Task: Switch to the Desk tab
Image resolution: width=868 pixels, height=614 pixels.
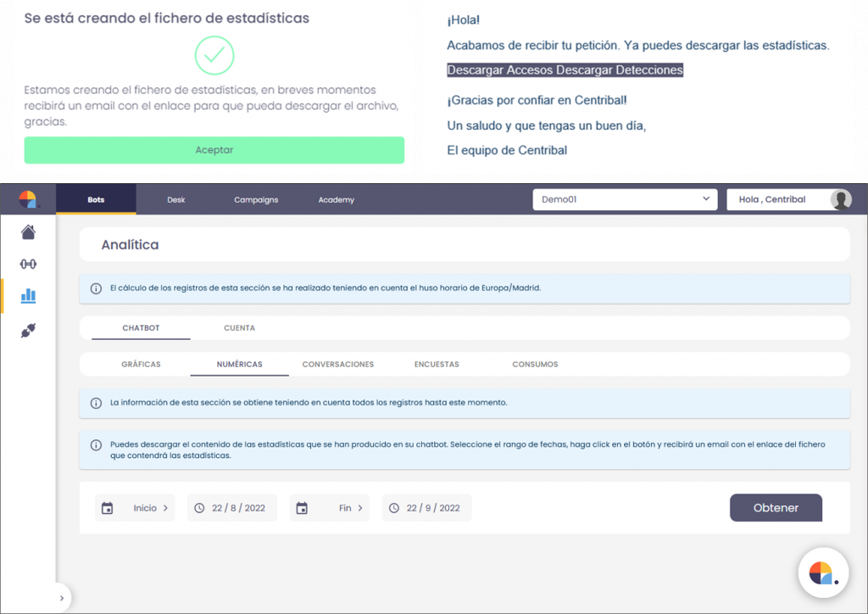Action: click(x=176, y=200)
